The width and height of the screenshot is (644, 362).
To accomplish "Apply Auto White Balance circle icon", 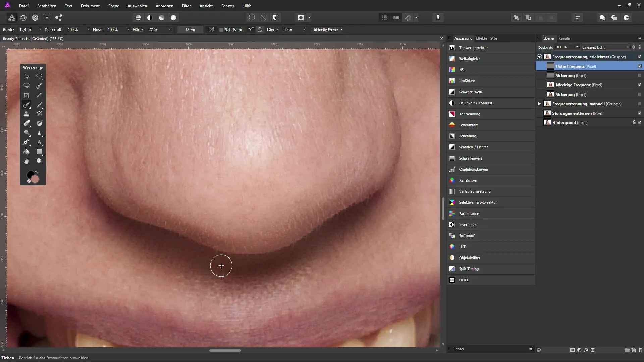I will (x=173, y=18).
